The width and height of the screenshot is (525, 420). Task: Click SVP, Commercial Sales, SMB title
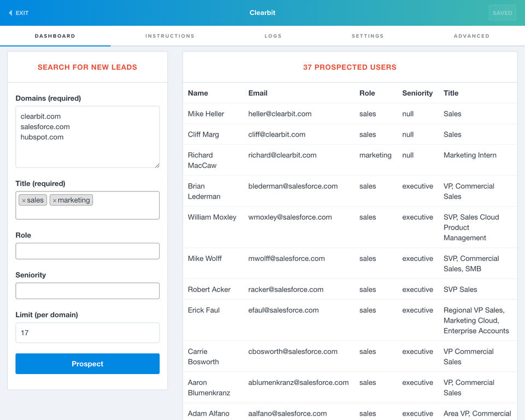pos(471,264)
